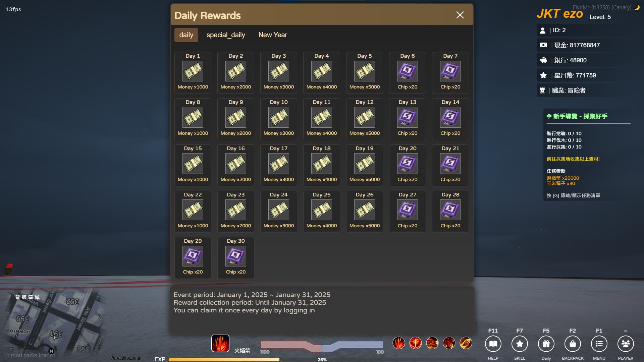644x362 pixels.
Task: Open the HELP book icon
Action: (x=493, y=344)
